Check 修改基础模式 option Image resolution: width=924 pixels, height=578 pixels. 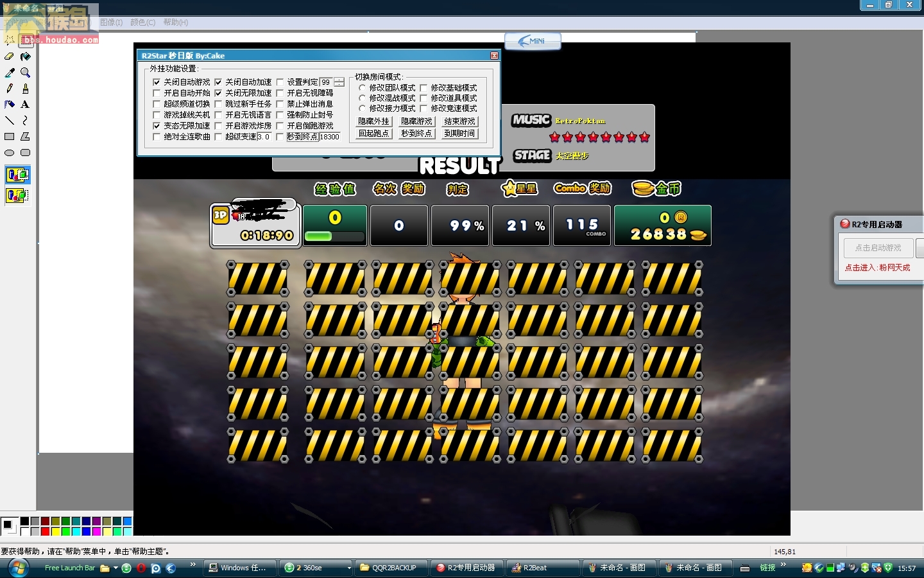tap(424, 88)
